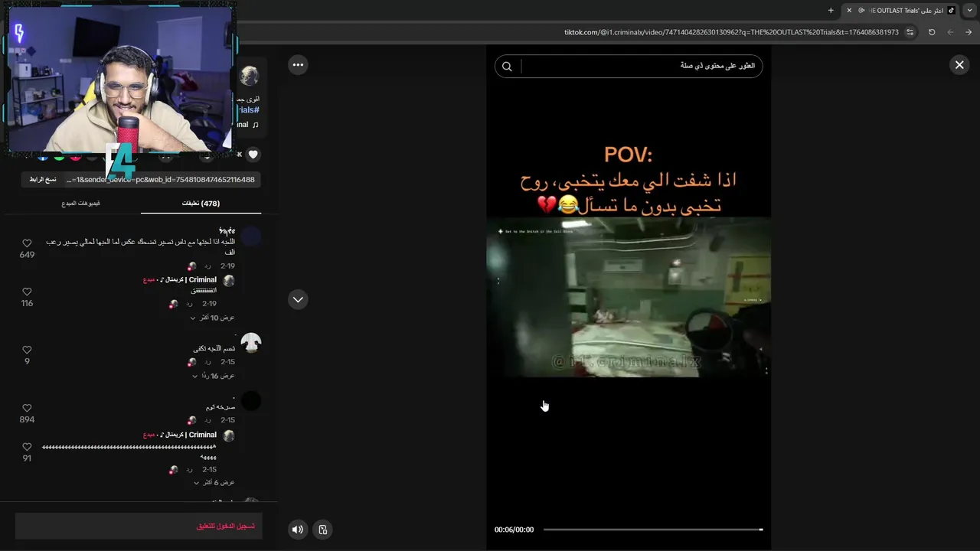Click the left-pointing browser navigation arrow

pos(950,32)
